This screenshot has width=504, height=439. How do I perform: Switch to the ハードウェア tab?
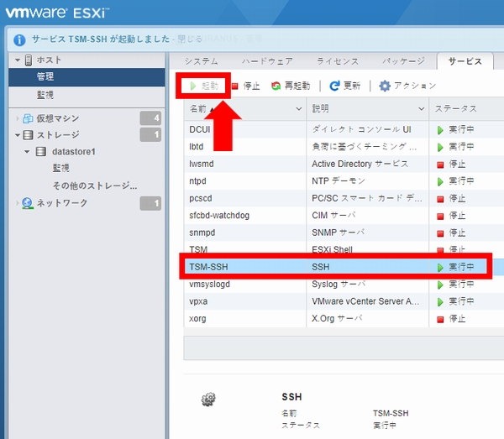point(267,61)
